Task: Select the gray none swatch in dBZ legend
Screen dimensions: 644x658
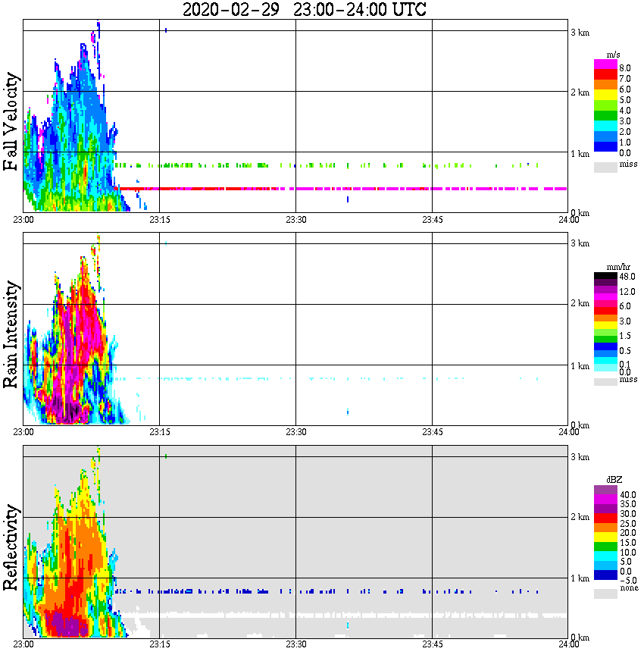Action: [x=605, y=594]
